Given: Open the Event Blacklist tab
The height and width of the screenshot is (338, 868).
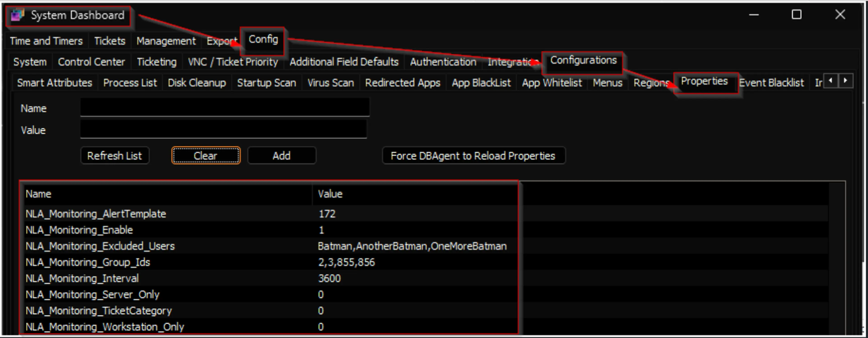Looking at the screenshot, I should (771, 83).
